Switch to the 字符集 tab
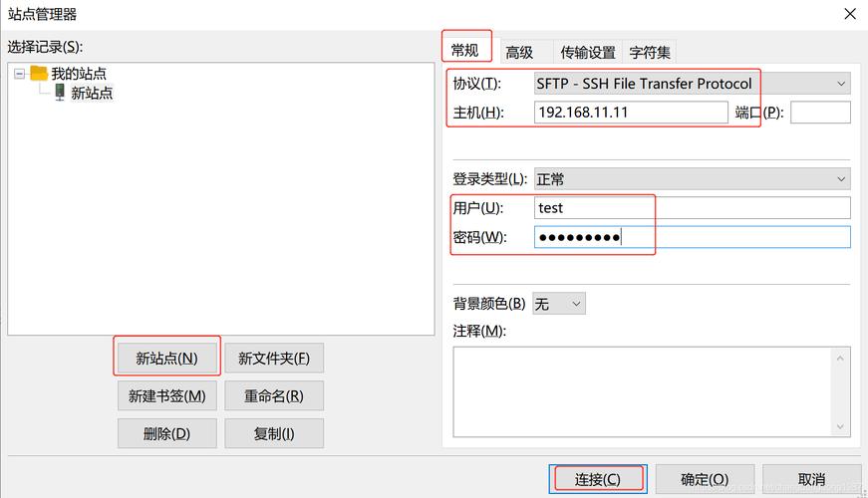The width and height of the screenshot is (868, 498). click(x=650, y=53)
